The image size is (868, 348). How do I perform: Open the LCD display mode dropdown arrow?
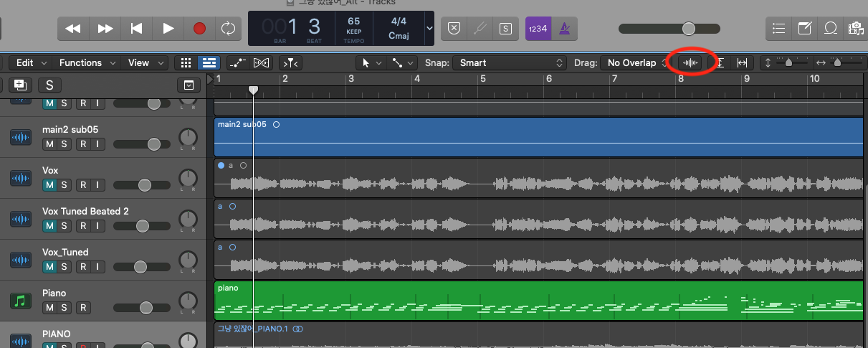(429, 29)
